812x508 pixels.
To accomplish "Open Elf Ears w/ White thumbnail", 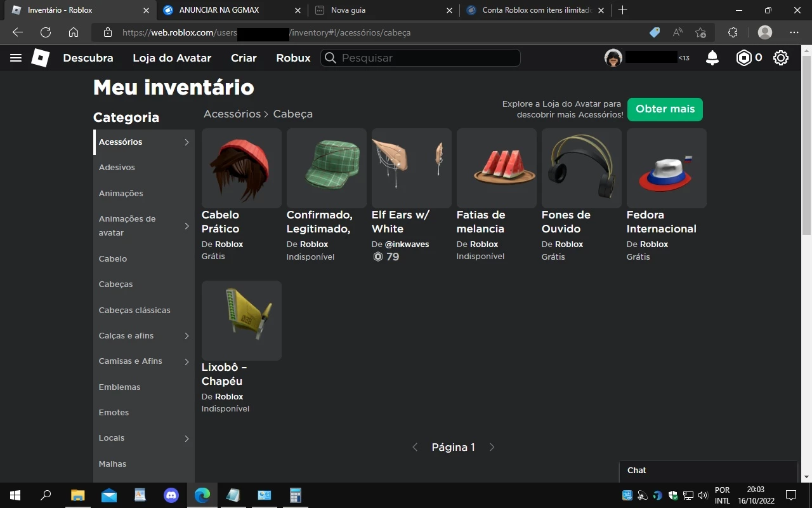I will point(412,168).
